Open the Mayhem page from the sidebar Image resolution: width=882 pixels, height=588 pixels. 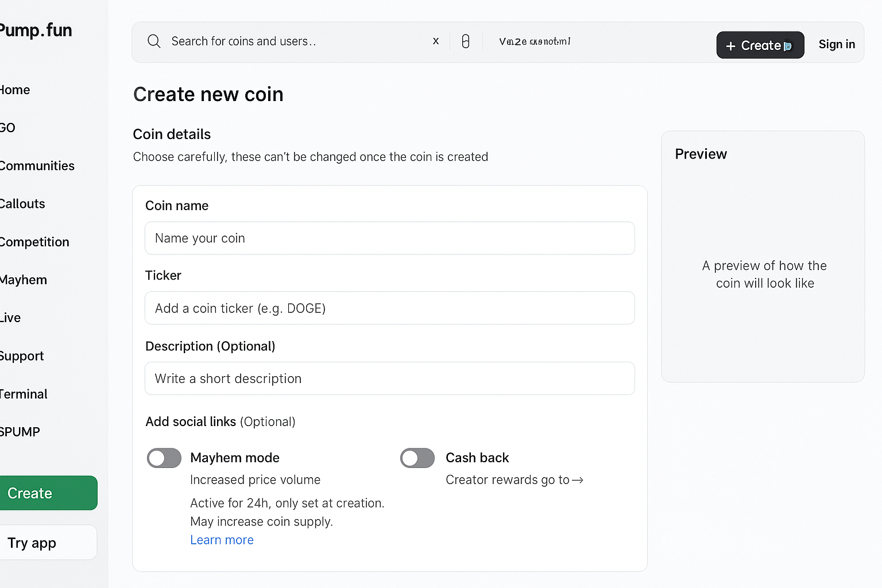(x=24, y=280)
